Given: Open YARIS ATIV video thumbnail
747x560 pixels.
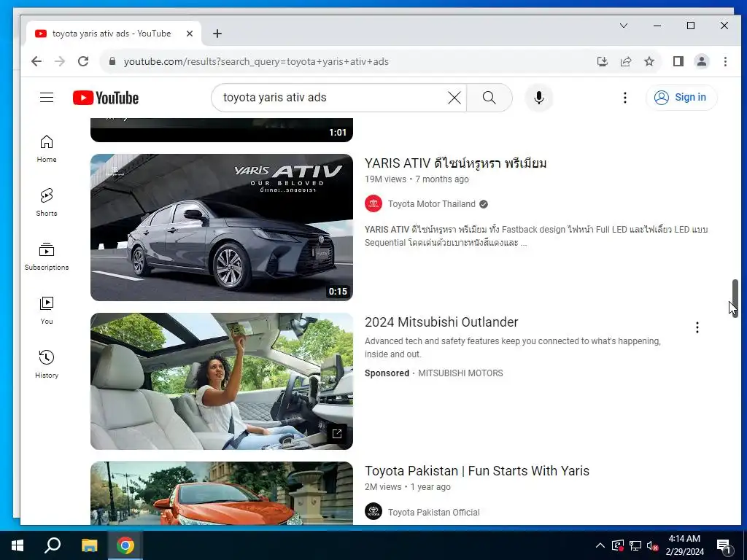Looking at the screenshot, I should coord(222,227).
